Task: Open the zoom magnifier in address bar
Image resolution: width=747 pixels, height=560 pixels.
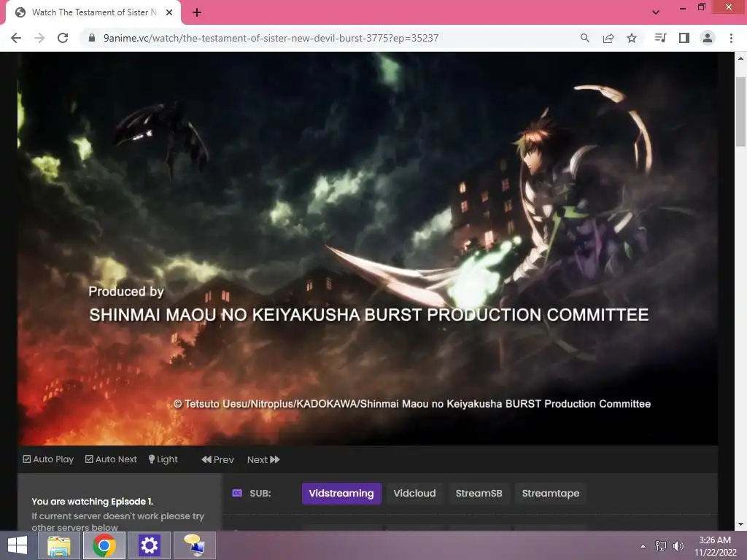Action: click(x=584, y=38)
